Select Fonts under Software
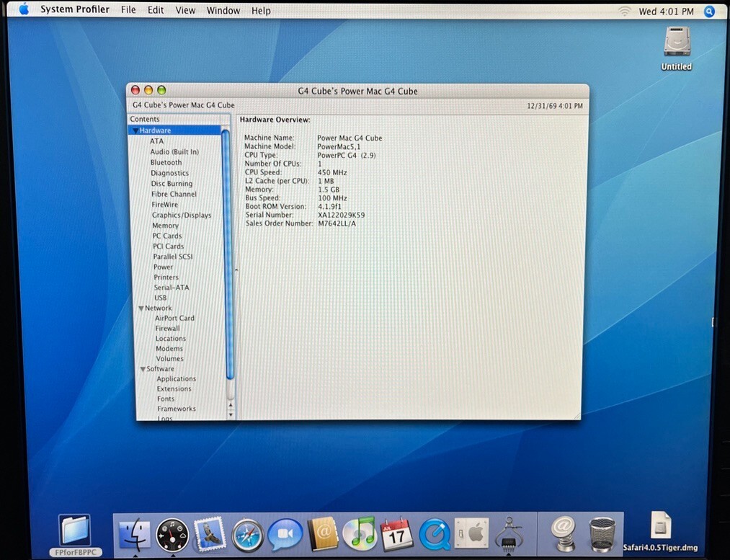This screenshot has width=730, height=560. (x=166, y=399)
